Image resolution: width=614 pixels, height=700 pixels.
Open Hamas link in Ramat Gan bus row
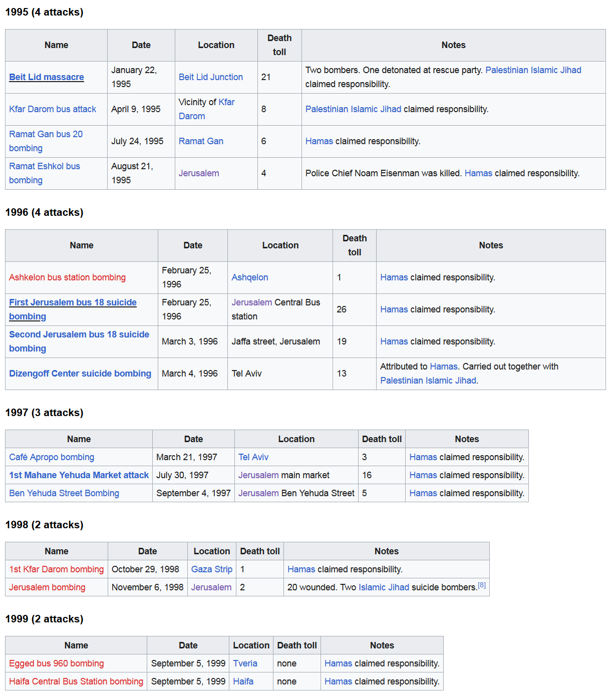(319, 141)
